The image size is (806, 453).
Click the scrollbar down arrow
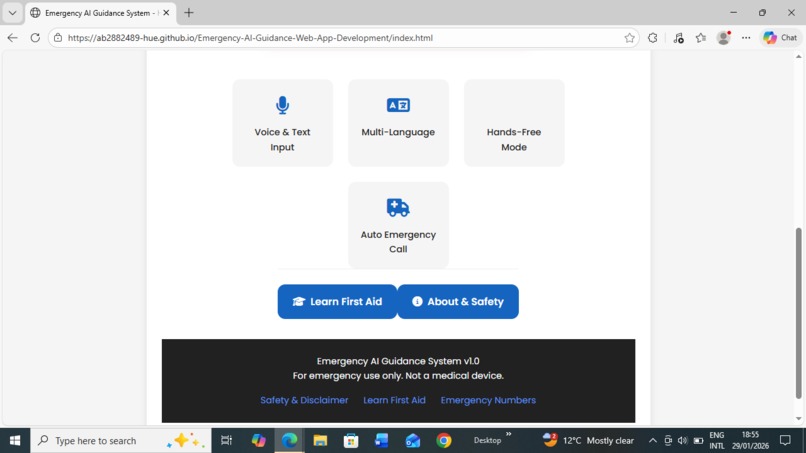pos(798,419)
